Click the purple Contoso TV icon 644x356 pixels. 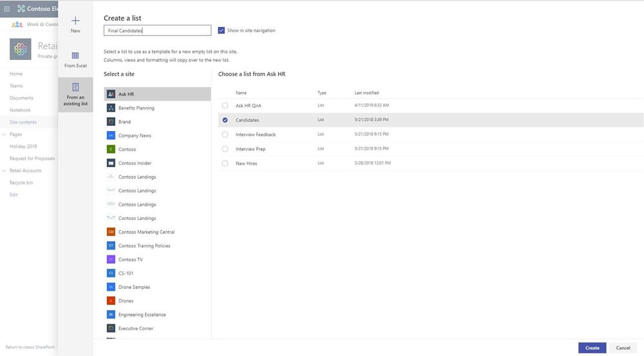click(x=111, y=259)
